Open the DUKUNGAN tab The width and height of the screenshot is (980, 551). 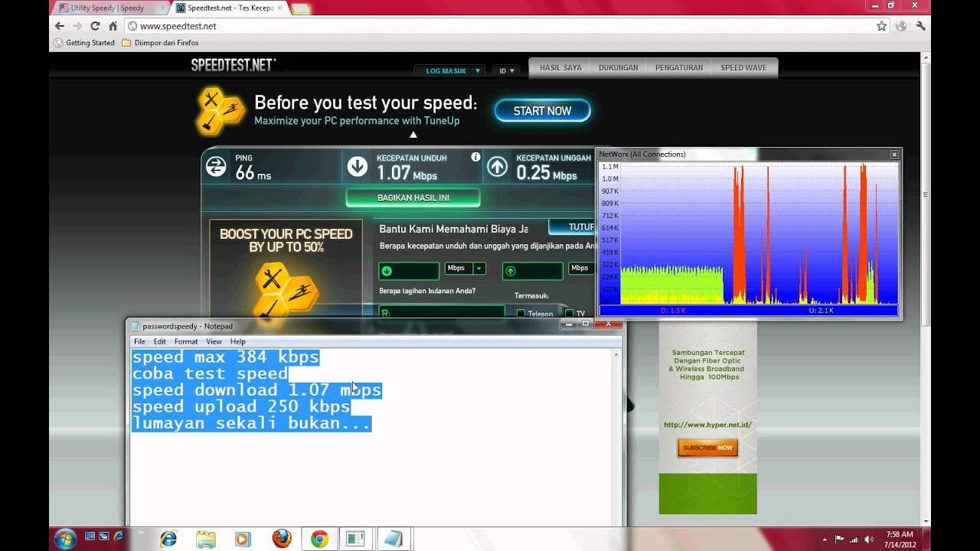click(x=618, y=67)
